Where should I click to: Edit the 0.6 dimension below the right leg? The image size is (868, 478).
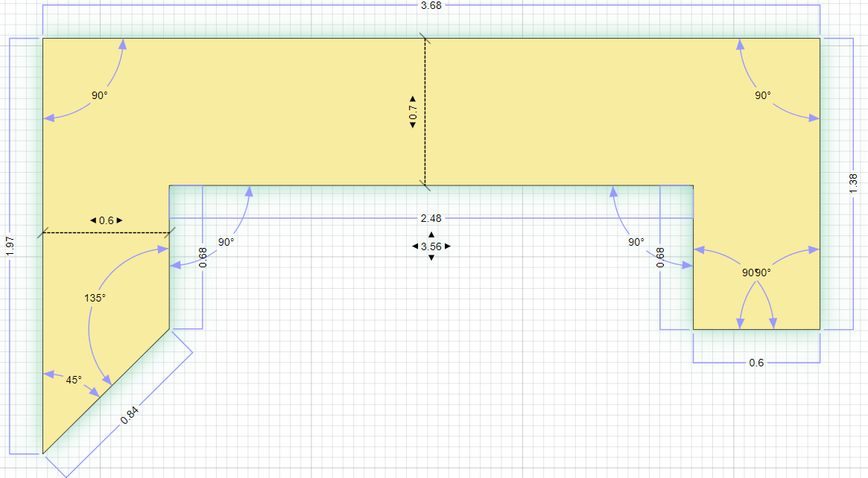[x=756, y=363]
